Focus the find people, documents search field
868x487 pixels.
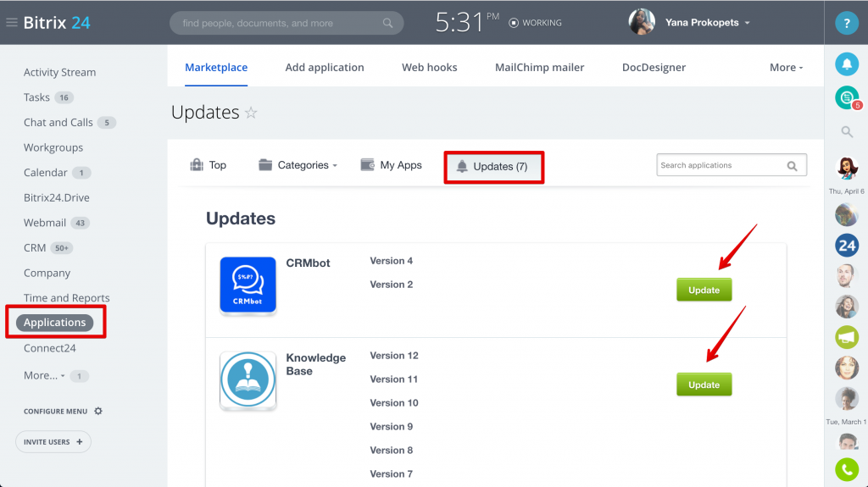287,23
